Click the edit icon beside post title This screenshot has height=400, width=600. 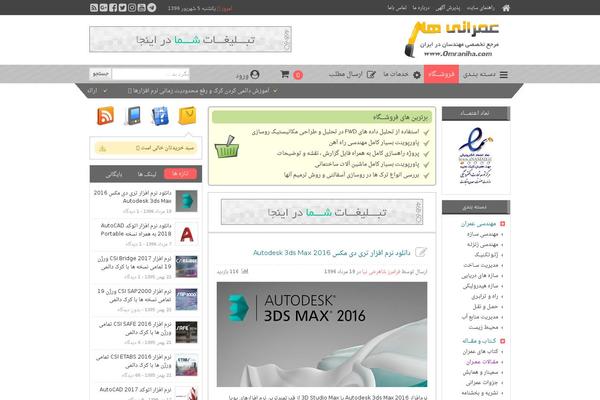[x=421, y=252]
